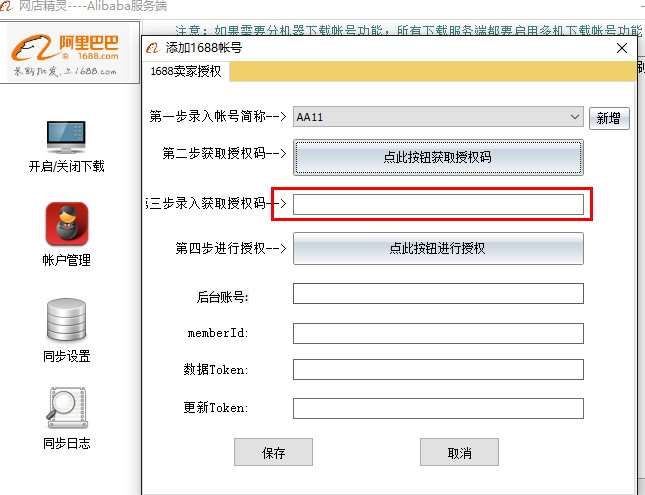Open the 同步日志 log viewer icon

66,408
